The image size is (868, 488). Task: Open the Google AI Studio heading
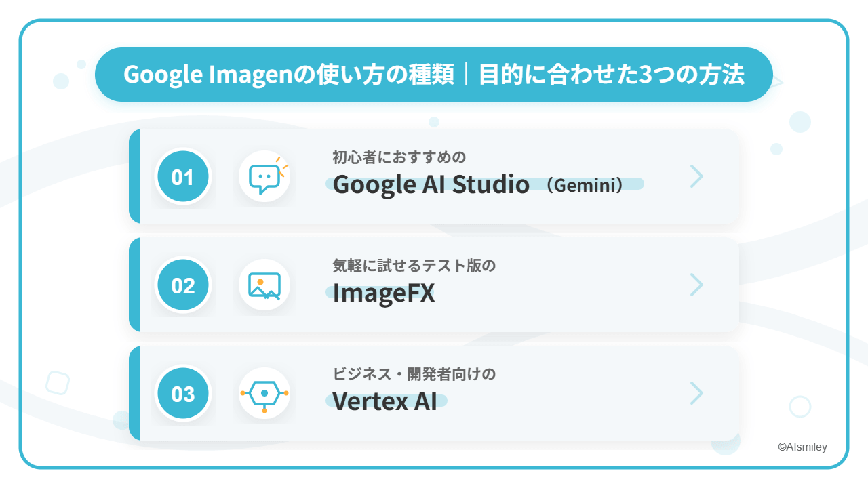tap(431, 184)
